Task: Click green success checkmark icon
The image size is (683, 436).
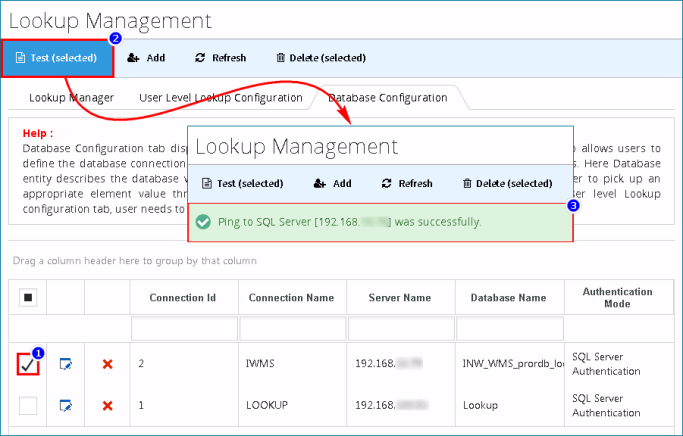Action: click(x=203, y=222)
